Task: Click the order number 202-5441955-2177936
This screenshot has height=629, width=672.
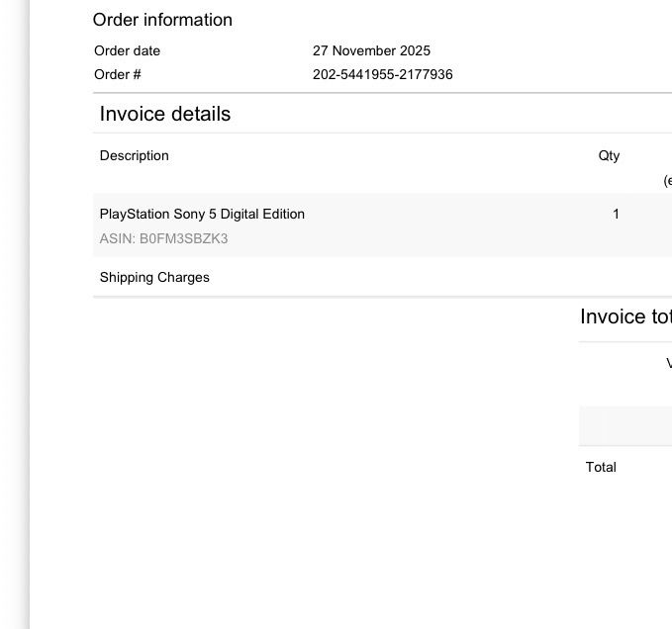Action: (x=382, y=74)
